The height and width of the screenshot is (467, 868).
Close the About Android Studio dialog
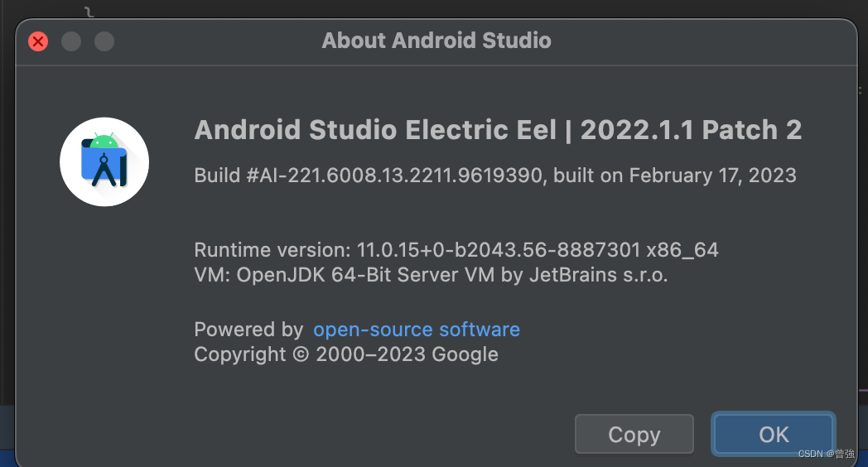coord(38,41)
